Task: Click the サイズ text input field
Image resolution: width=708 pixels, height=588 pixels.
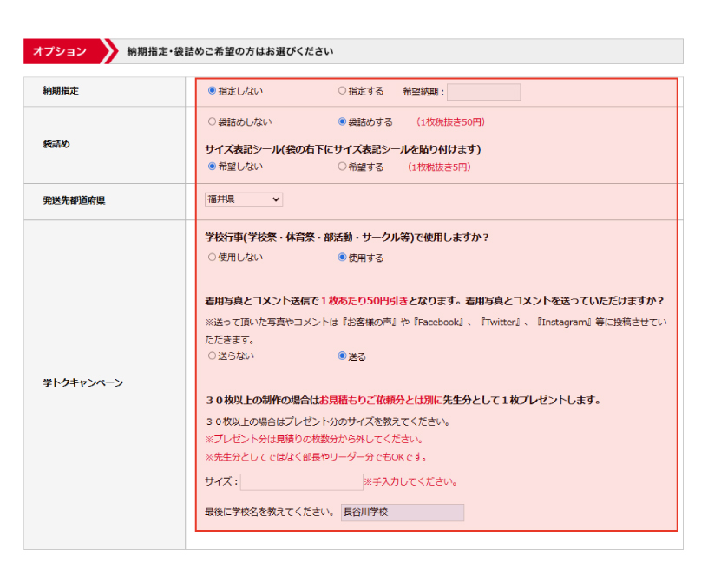Action: tap(301, 482)
